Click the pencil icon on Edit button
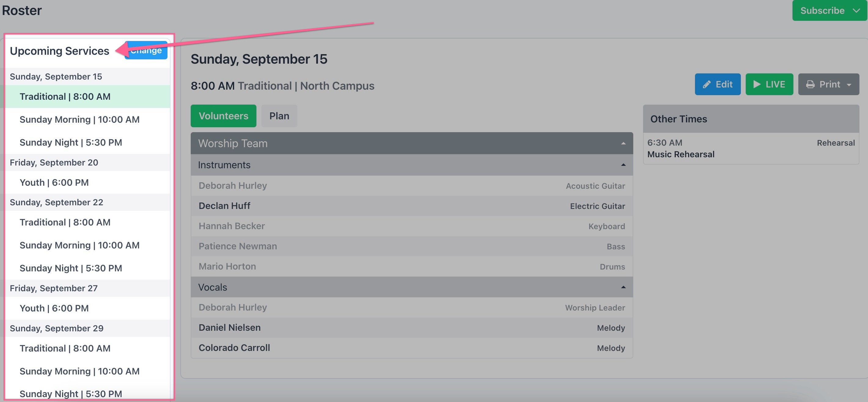Viewport: 868px width, 402px height. tap(707, 84)
